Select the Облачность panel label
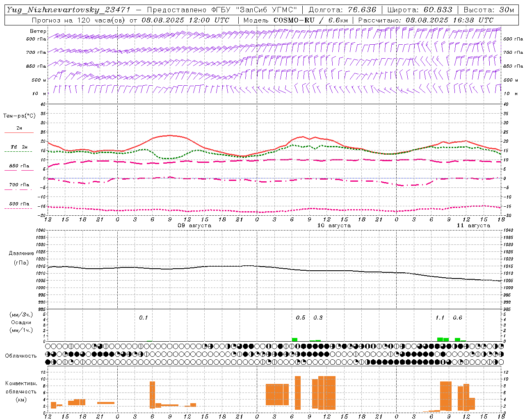 tap(21, 356)
